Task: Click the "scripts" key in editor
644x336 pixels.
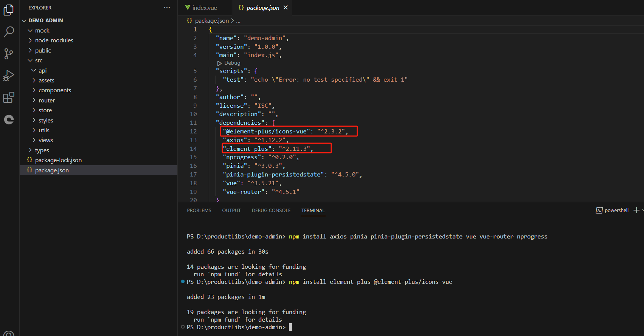Action: [x=231, y=71]
